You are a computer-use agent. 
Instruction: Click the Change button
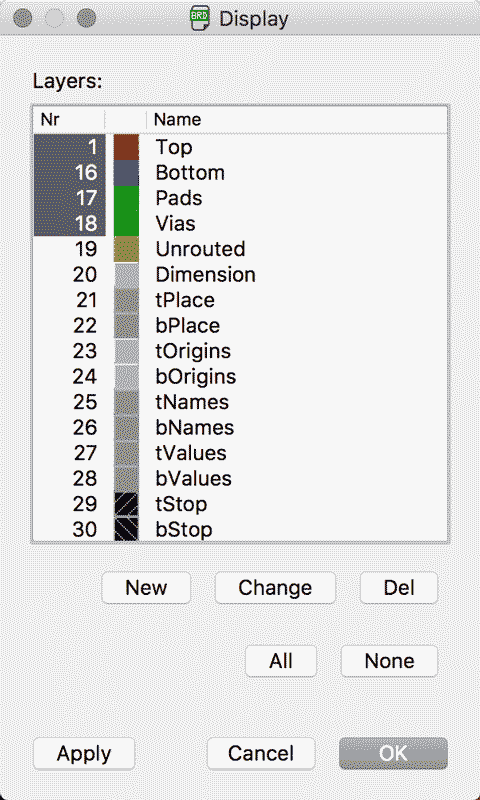275,588
